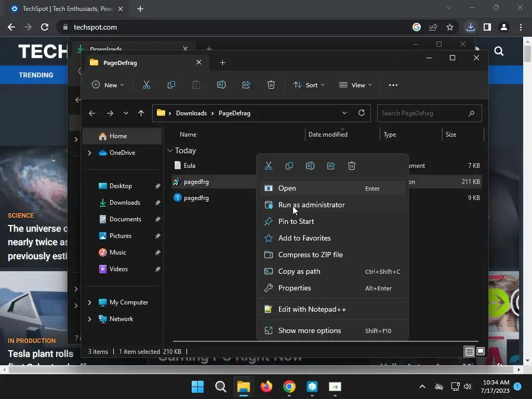Collapse the Today group

coord(170,150)
